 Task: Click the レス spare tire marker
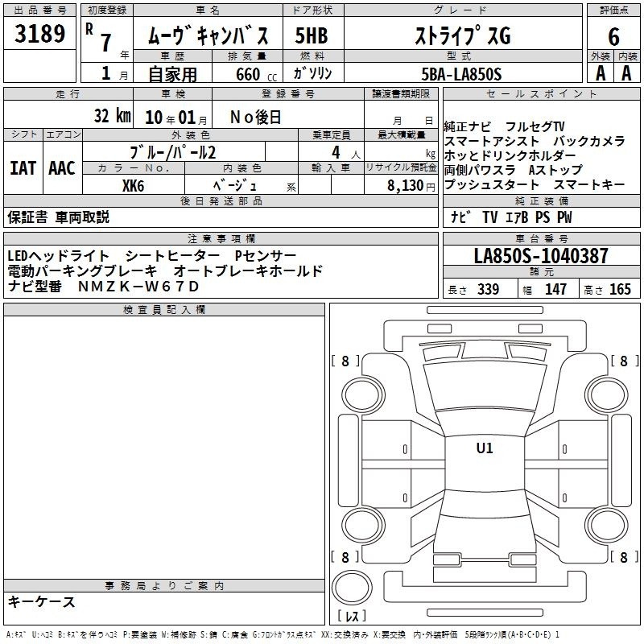(x=351, y=617)
